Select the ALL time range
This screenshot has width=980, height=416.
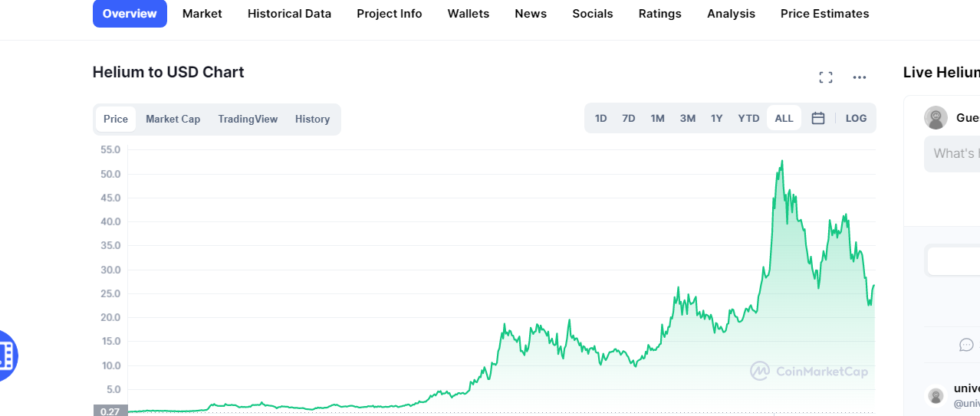pyautogui.click(x=784, y=118)
